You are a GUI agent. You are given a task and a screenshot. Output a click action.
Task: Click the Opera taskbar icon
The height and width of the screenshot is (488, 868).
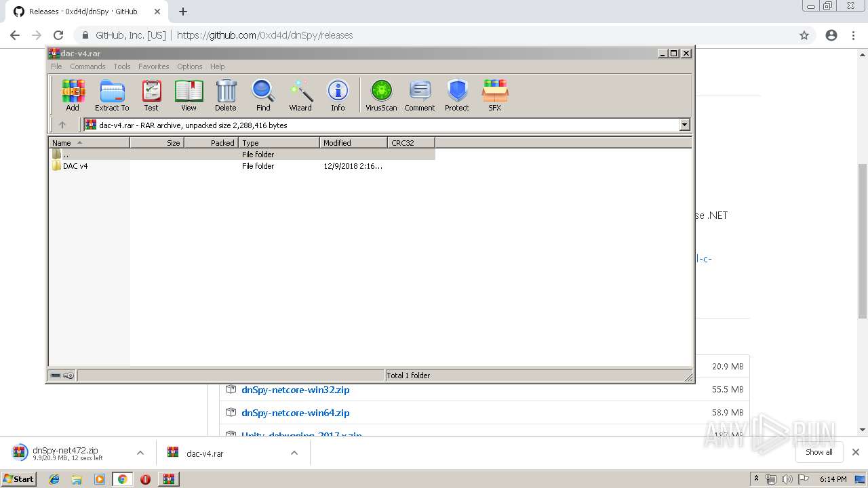click(x=145, y=479)
